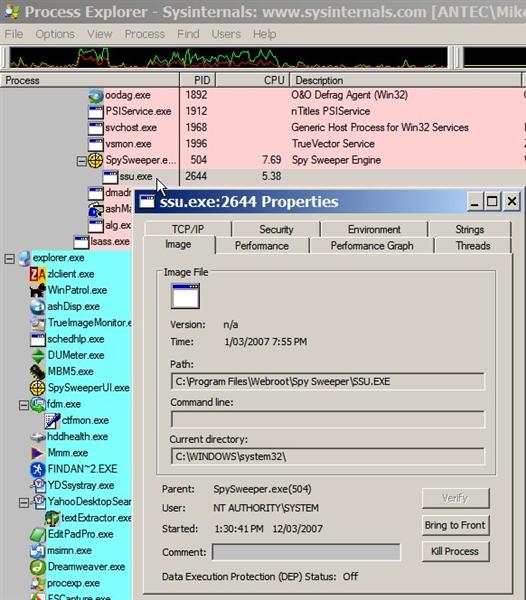526x600 pixels.
Task: Click the YDSsystray.exe Yahoo icon
Action: (39, 486)
